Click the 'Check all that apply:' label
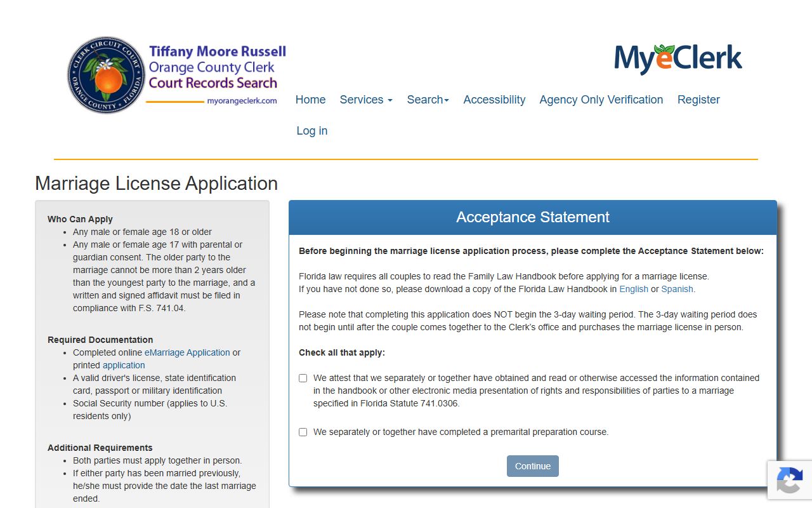Screen dimensions: 812x508 tap(342, 352)
